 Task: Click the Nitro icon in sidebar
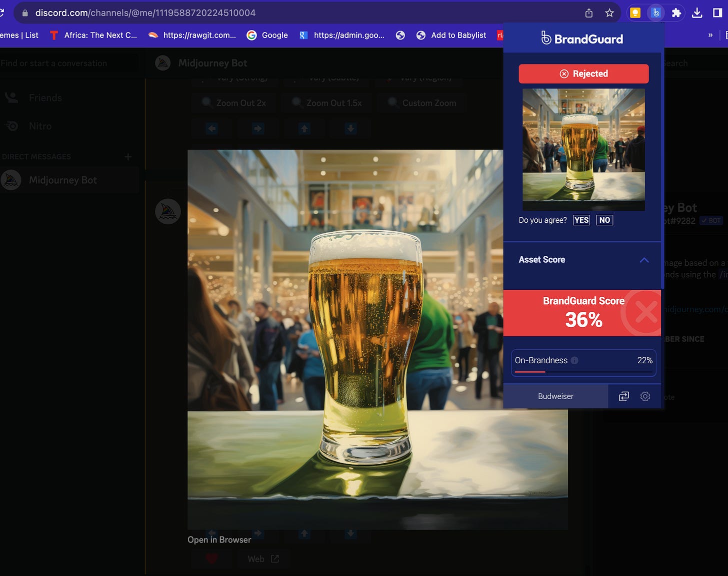click(11, 126)
